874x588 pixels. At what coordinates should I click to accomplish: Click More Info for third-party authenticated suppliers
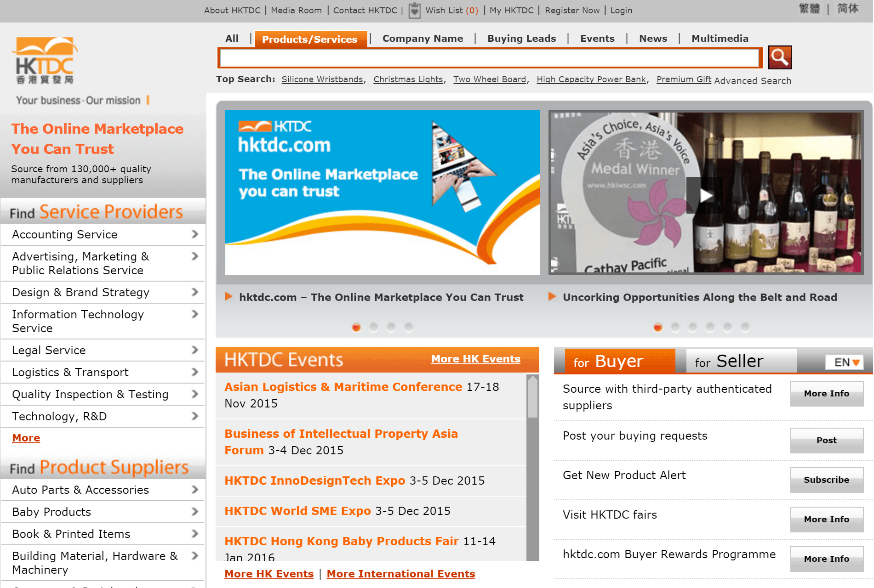[x=827, y=394]
